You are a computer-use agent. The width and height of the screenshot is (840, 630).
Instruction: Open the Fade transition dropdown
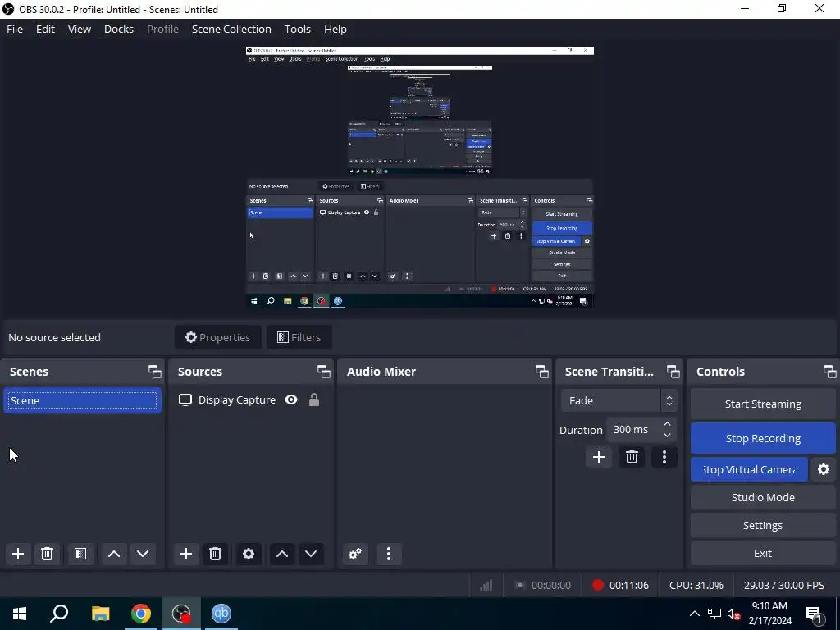click(x=619, y=400)
